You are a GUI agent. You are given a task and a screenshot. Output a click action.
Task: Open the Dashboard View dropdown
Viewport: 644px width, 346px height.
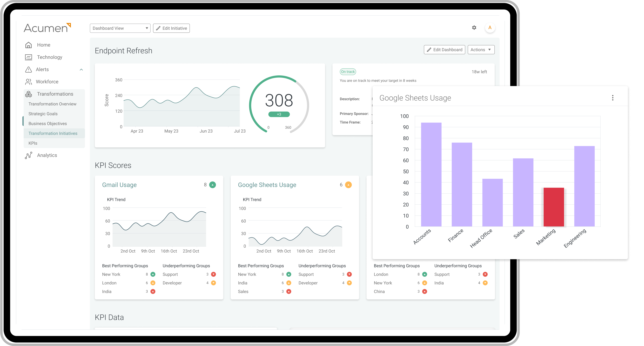[x=120, y=28]
